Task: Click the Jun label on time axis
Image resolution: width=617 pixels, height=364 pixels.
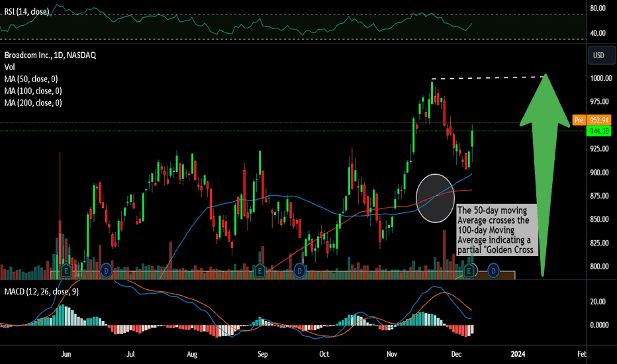Action: pos(66,354)
